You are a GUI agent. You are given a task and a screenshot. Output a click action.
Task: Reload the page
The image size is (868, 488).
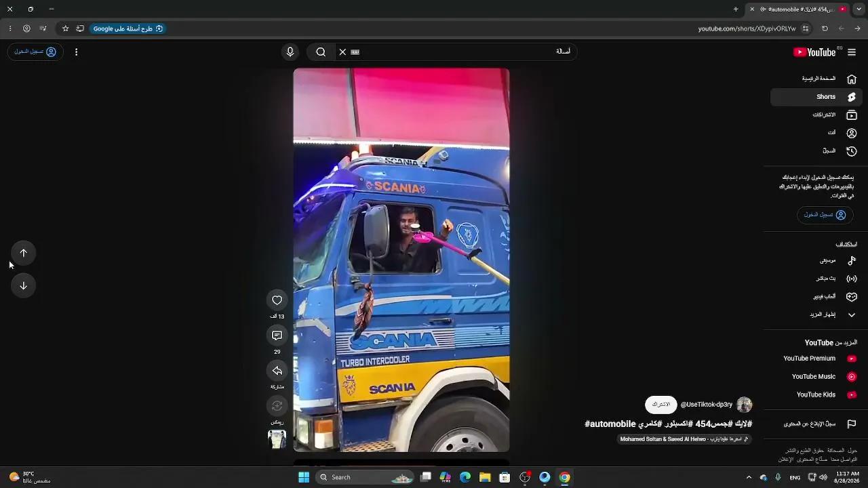click(x=825, y=28)
